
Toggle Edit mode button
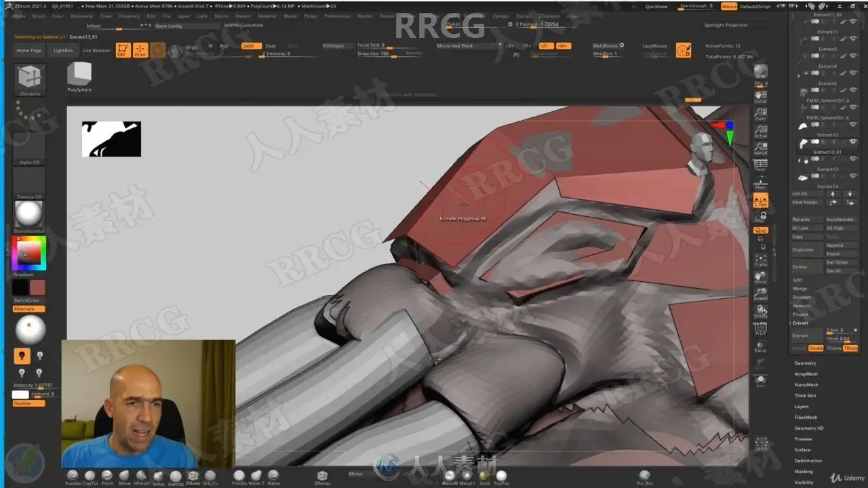123,50
